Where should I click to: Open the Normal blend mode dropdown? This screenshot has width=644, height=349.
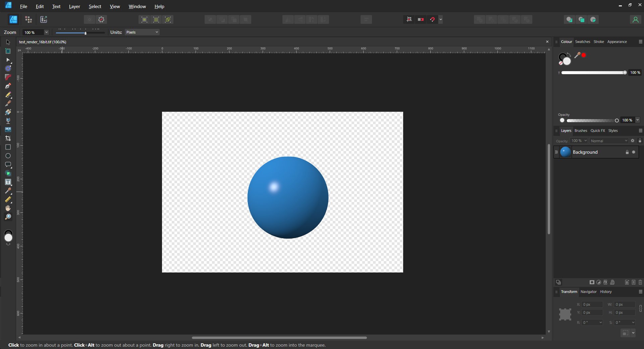pos(609,141)
